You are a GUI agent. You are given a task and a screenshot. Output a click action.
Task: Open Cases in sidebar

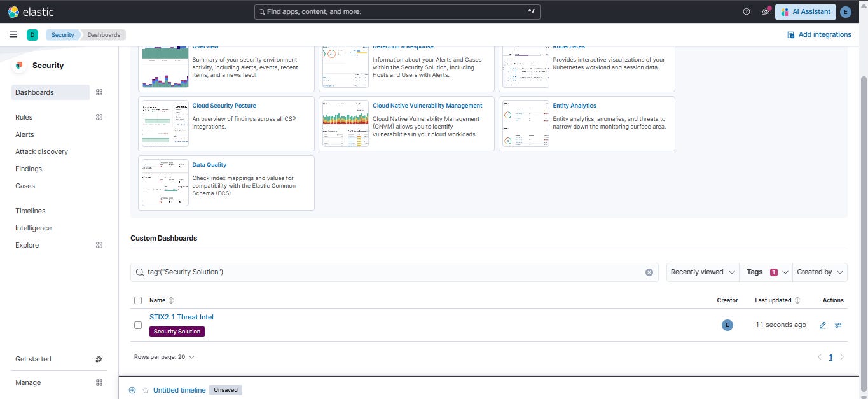pos(25,186)
